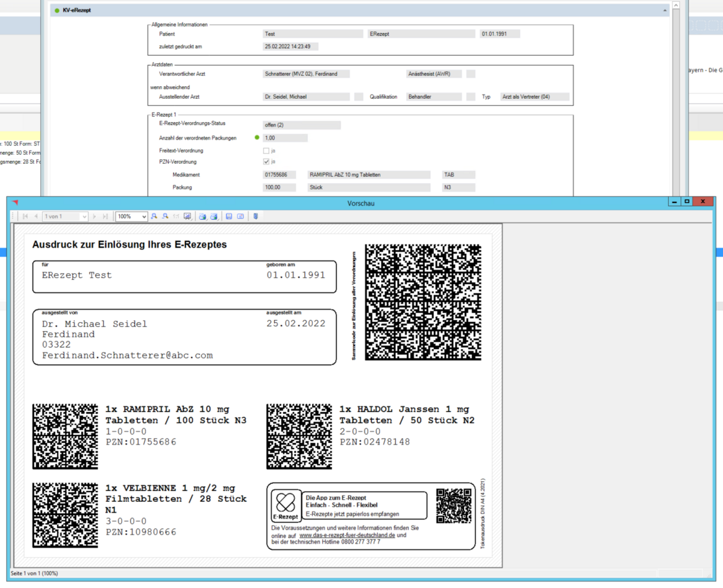This screenshot has width=723, height=588.
Task: Minimize the Vorschau window
Action: 675,202
